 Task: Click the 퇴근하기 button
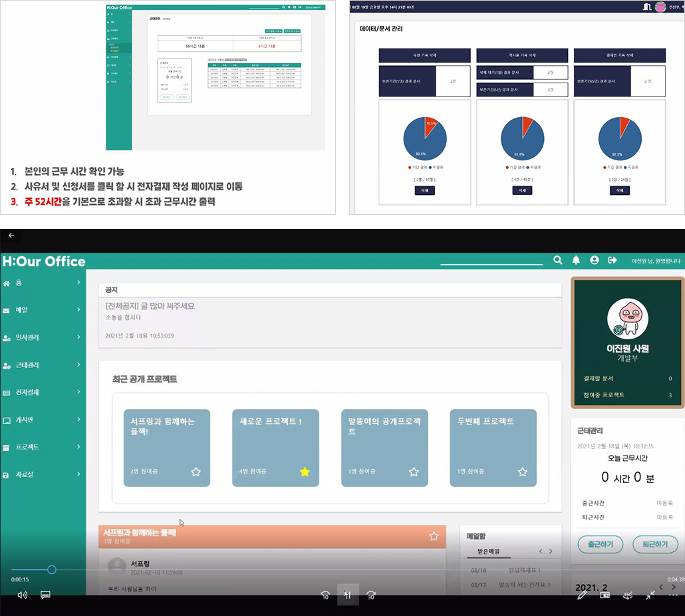click(655, 544)
